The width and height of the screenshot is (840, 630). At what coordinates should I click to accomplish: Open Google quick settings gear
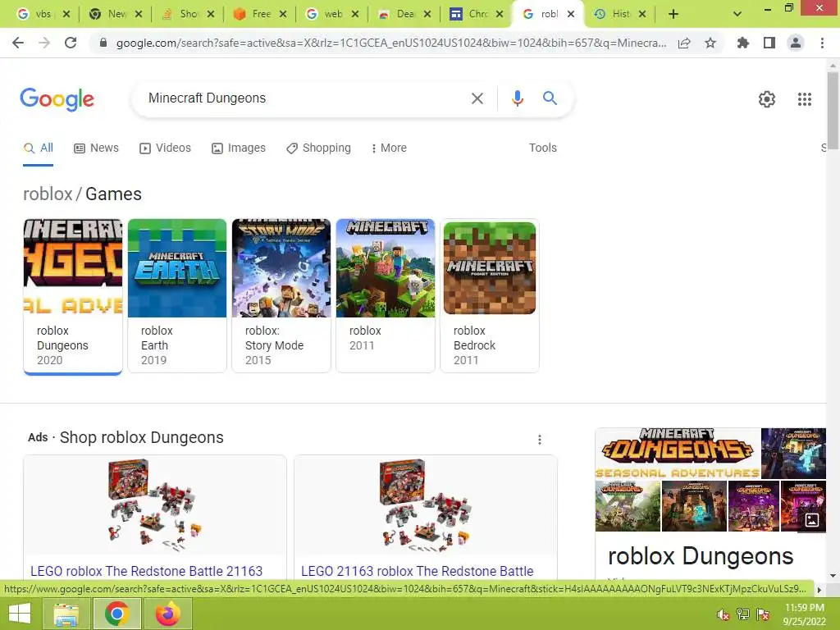pyautogui.click(x=767, y=99)
